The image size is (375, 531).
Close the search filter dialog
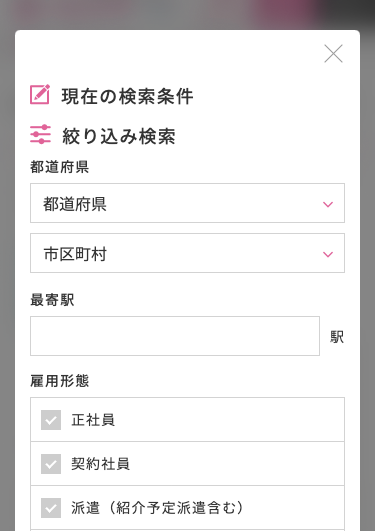pos(333,54)
